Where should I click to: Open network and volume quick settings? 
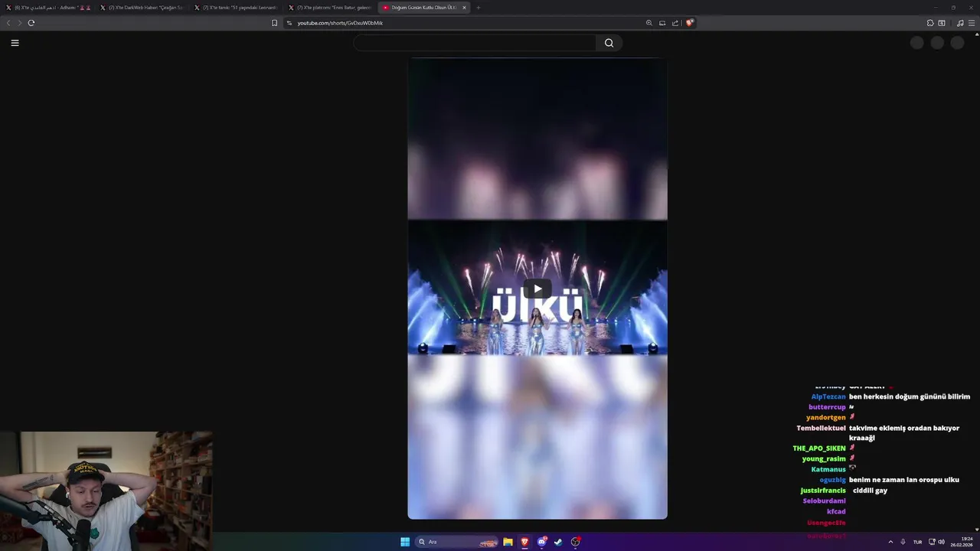936,542
